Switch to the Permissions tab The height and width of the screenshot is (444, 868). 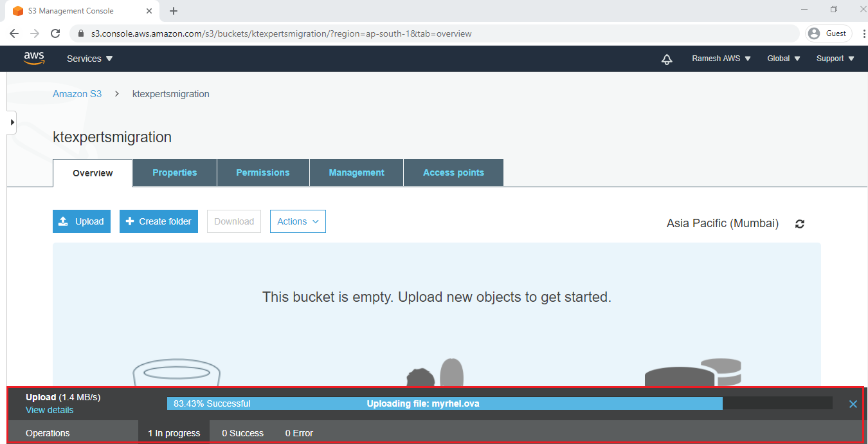point(263,172)
